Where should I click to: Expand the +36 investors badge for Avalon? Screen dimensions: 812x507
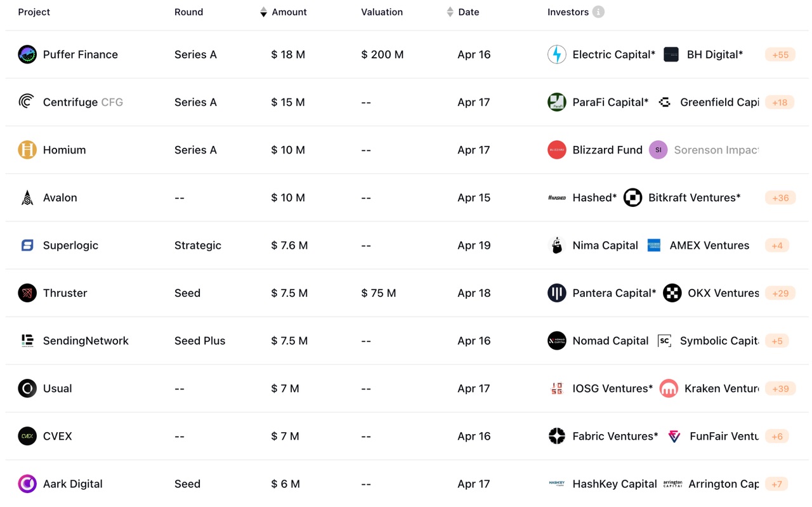pos(780,198)
